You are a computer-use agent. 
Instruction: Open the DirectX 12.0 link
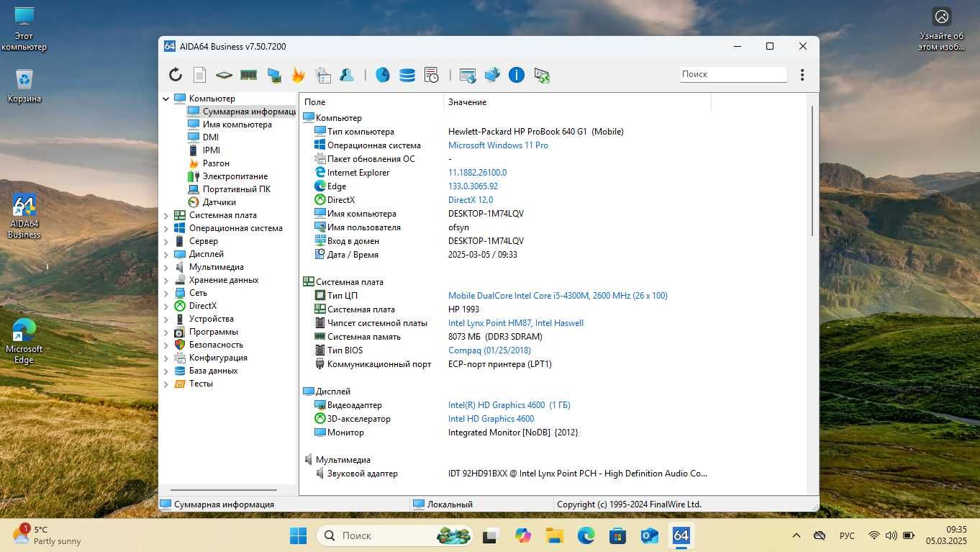[471, 200]
